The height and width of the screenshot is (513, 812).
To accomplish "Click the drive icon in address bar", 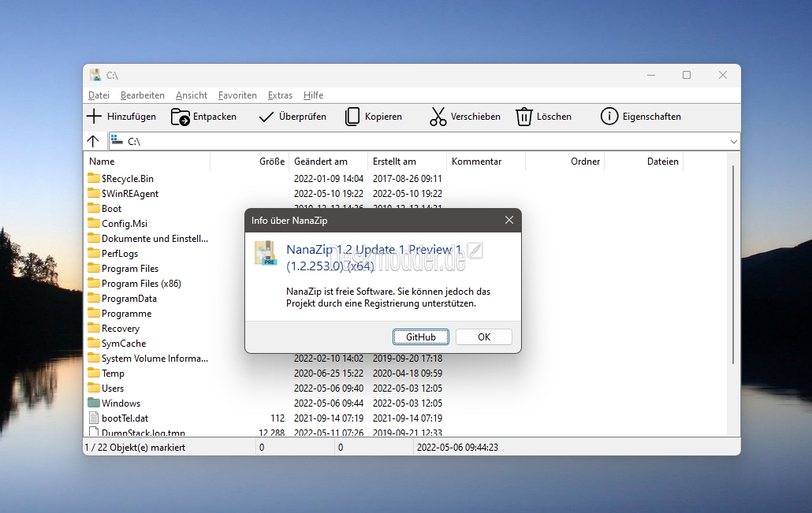I will point(117,140).
